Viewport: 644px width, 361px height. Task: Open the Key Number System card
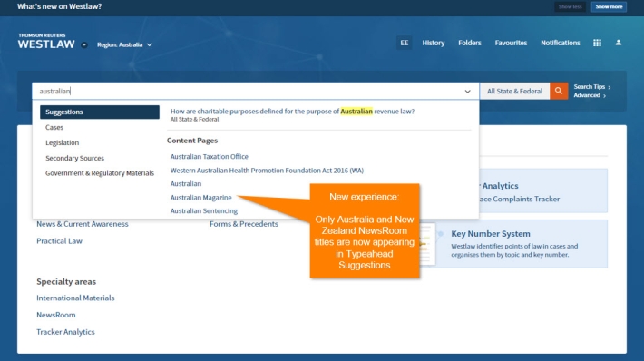pos(513,244)
